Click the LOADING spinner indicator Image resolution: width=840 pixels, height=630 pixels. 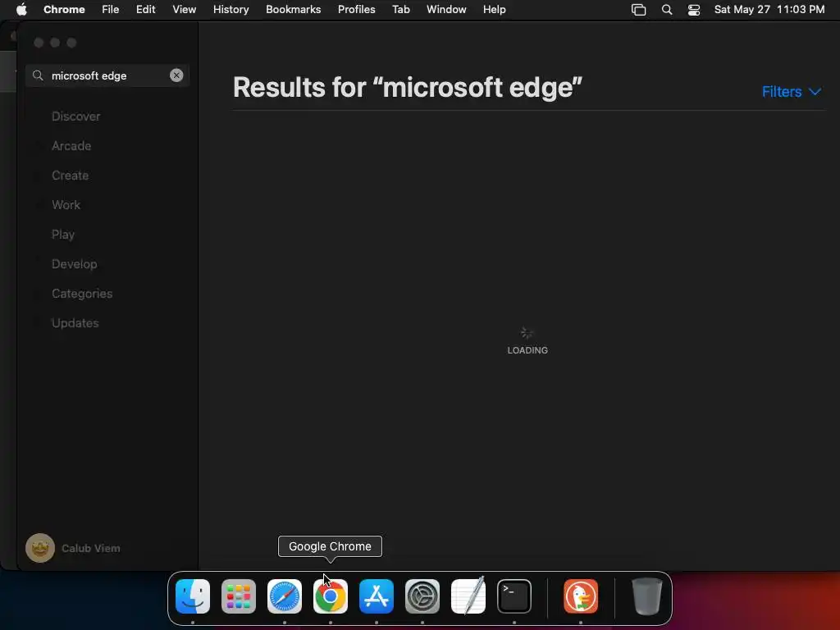527,333
